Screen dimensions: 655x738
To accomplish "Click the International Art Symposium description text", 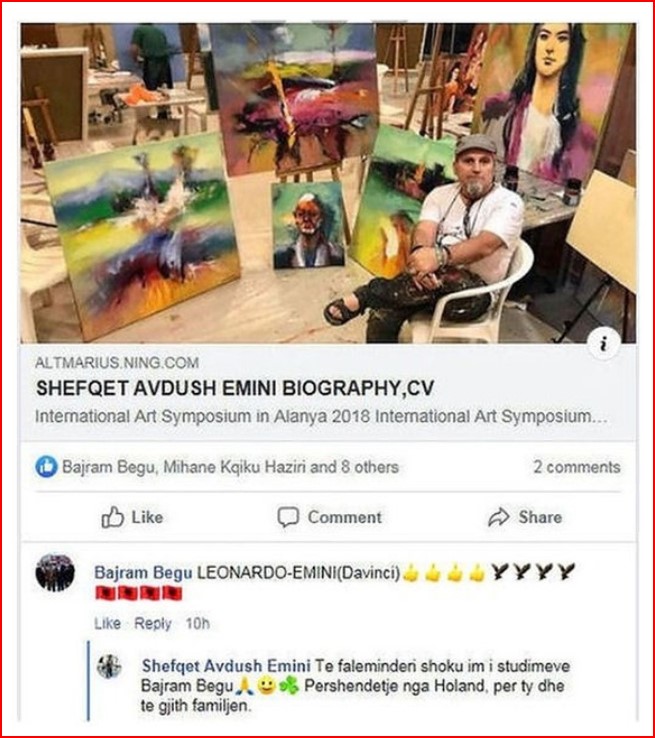I will (x=321, y=417).
